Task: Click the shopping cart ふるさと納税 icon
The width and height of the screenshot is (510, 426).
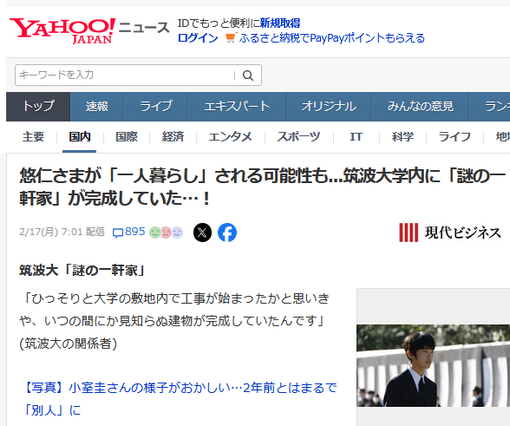Action: click(x=231, y=38)
